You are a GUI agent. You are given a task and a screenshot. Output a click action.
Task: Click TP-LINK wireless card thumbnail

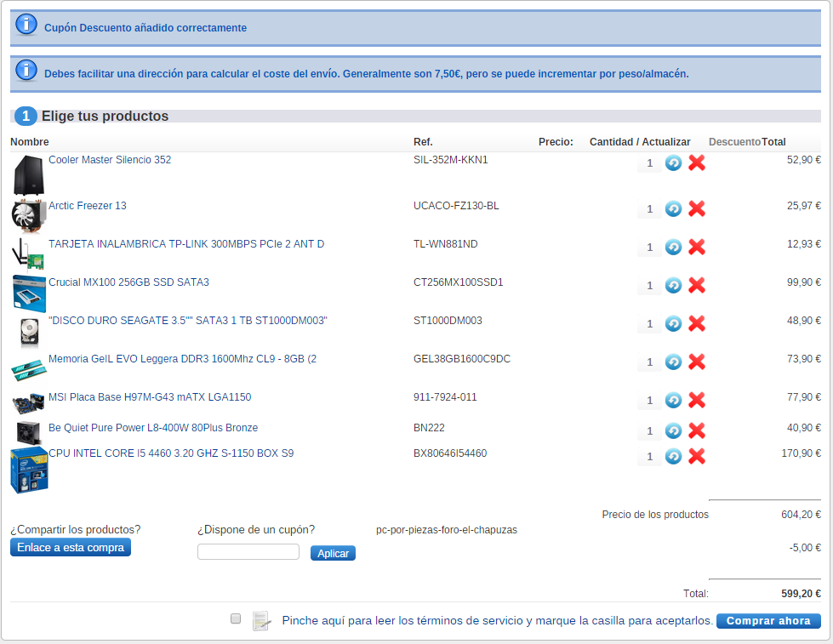pyautogui.click(x=27, y=255)
